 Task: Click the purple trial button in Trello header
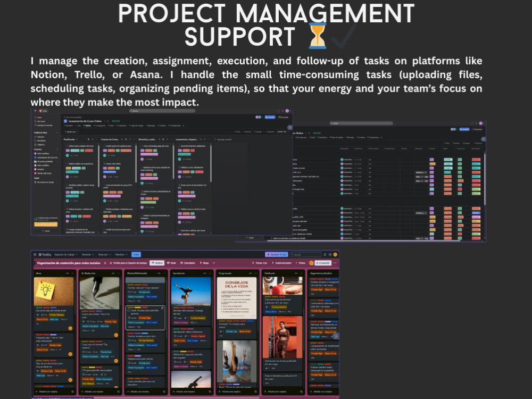[x=277, y=254]
